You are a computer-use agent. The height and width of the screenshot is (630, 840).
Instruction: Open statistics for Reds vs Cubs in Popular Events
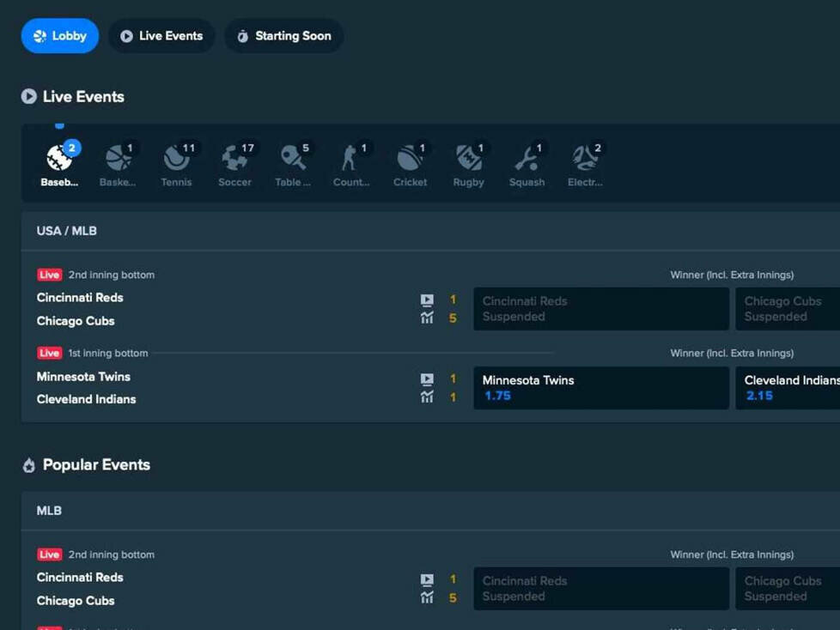pyautogui.click(x=427, y=598)
